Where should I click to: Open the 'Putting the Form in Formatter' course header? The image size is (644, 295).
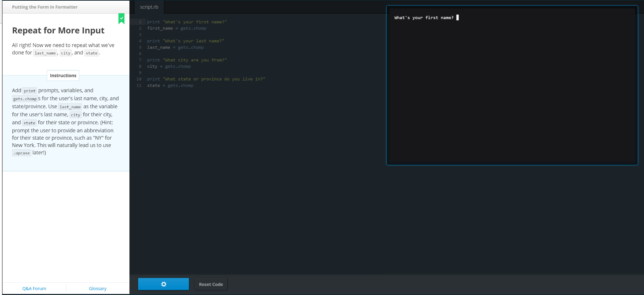coord(45,7)
